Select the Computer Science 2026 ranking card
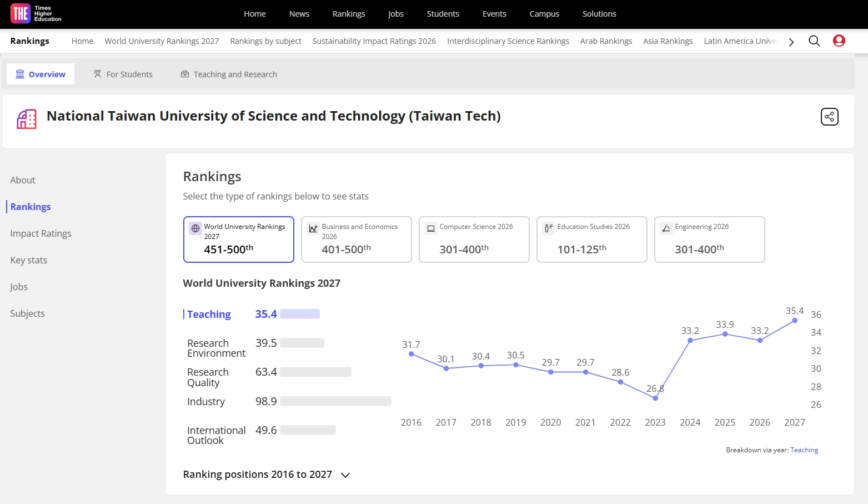 474,239
